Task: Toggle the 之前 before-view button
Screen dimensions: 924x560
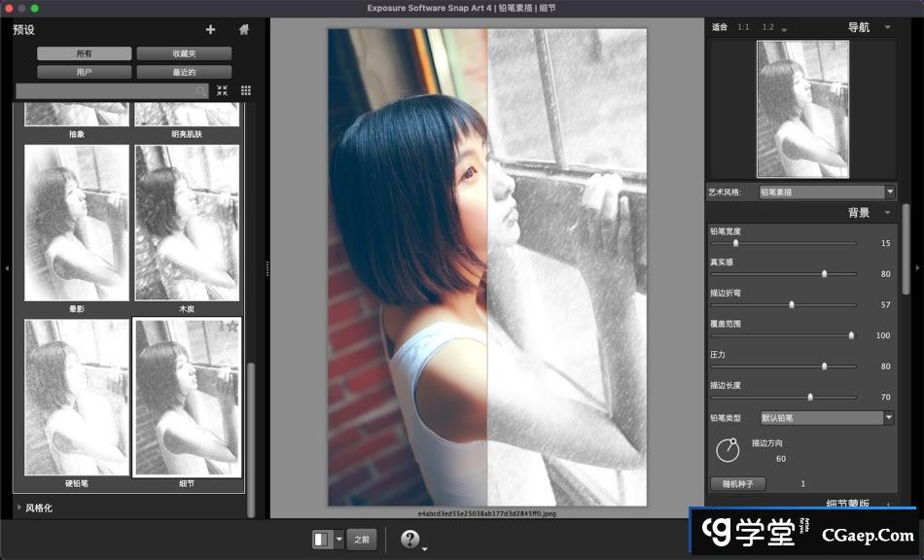Action: point(362,540)
